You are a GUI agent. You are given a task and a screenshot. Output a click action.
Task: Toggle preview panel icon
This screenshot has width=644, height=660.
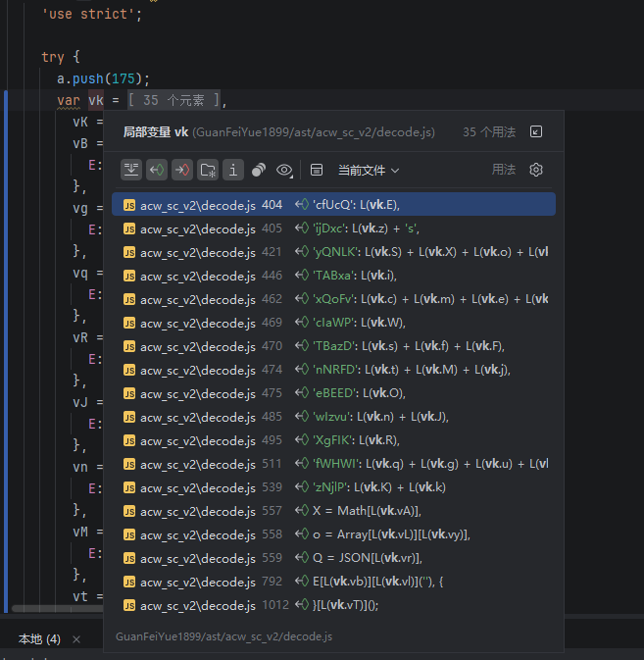pyautogui.click(x=317, y=170)
